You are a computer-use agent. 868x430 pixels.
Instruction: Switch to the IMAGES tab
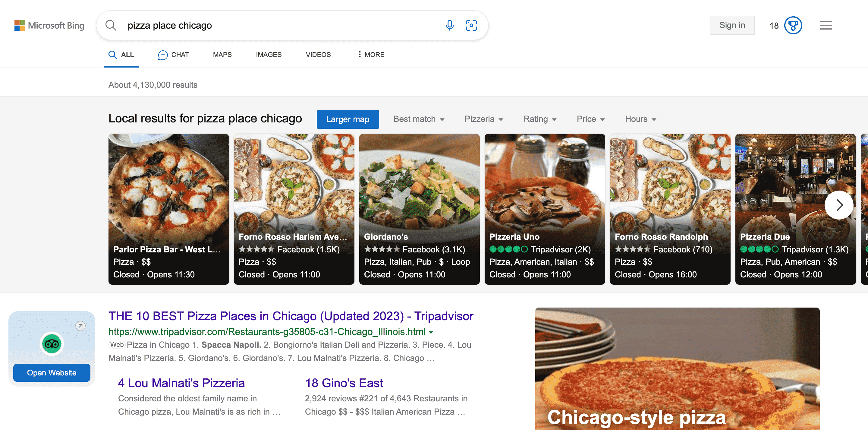tap(269, 55)
